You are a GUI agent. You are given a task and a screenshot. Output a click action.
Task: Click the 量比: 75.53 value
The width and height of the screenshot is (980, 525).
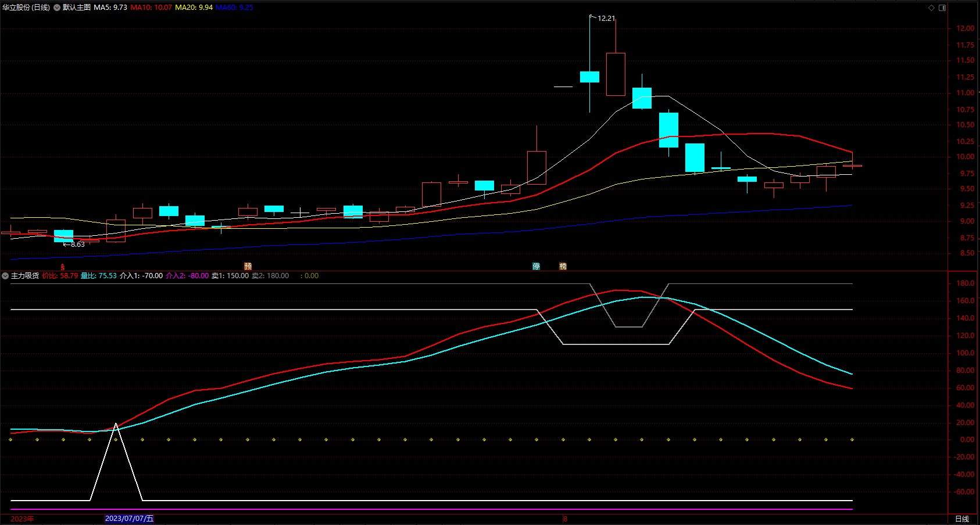pos(99,276)
